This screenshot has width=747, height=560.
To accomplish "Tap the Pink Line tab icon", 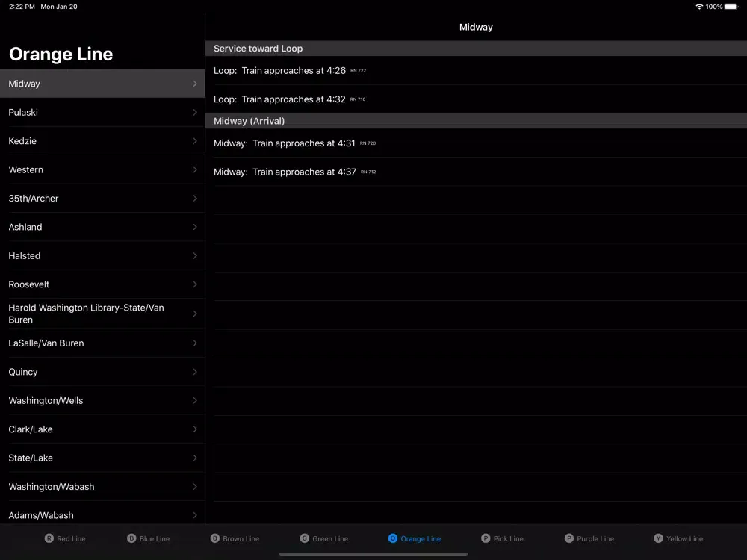I will click(x=486, y=538).
